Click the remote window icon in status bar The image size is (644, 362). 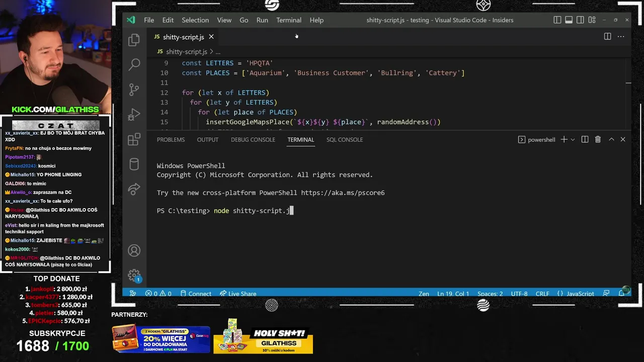pyautogui.click(x=133, y=294)
